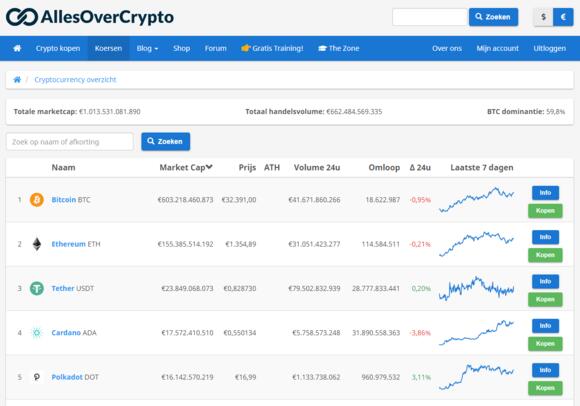Click the Tether 7-day chart

tap(476, 288)
